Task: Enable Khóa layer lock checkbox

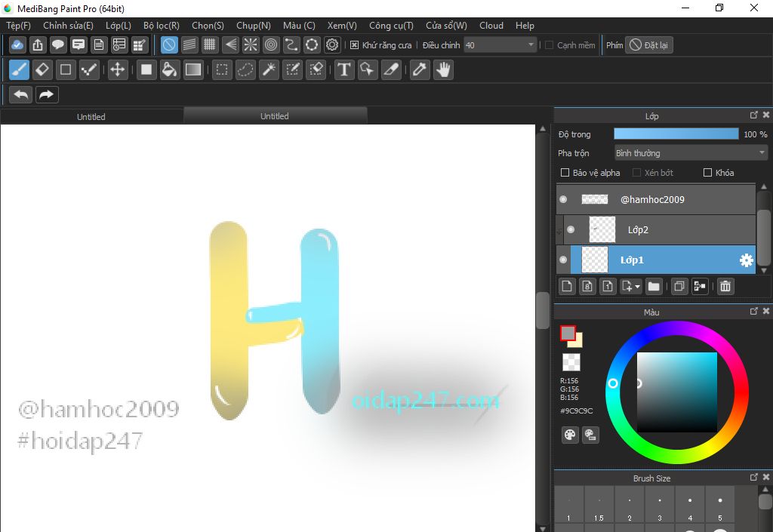Action: pos(707,172)
